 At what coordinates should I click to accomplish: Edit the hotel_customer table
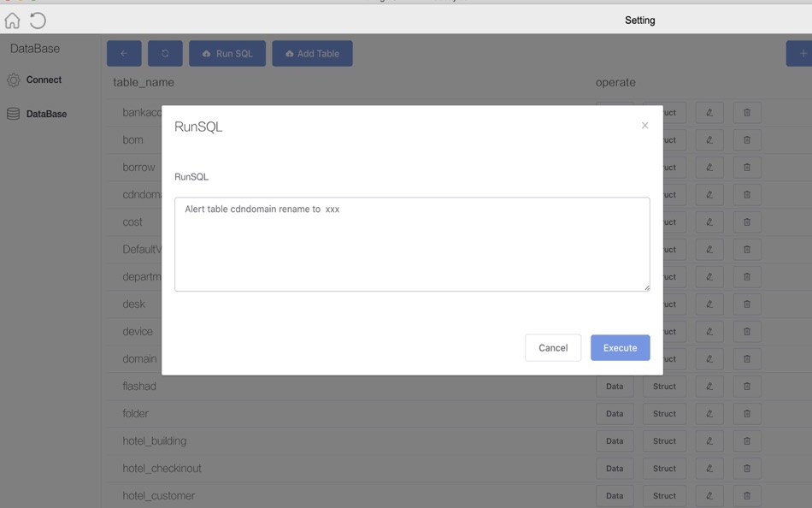pyautogui.click(x=709, y=496)
